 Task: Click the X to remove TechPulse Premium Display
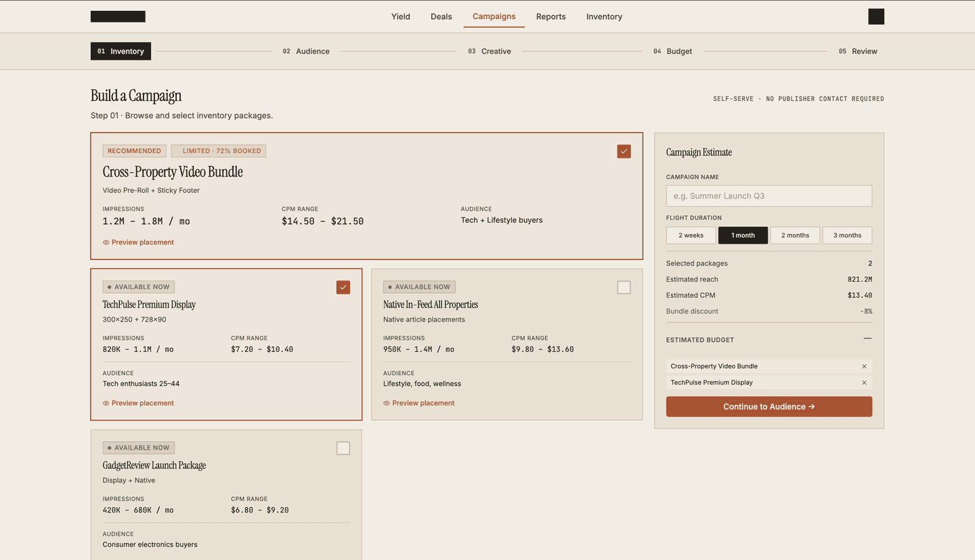tap(864, 383)
